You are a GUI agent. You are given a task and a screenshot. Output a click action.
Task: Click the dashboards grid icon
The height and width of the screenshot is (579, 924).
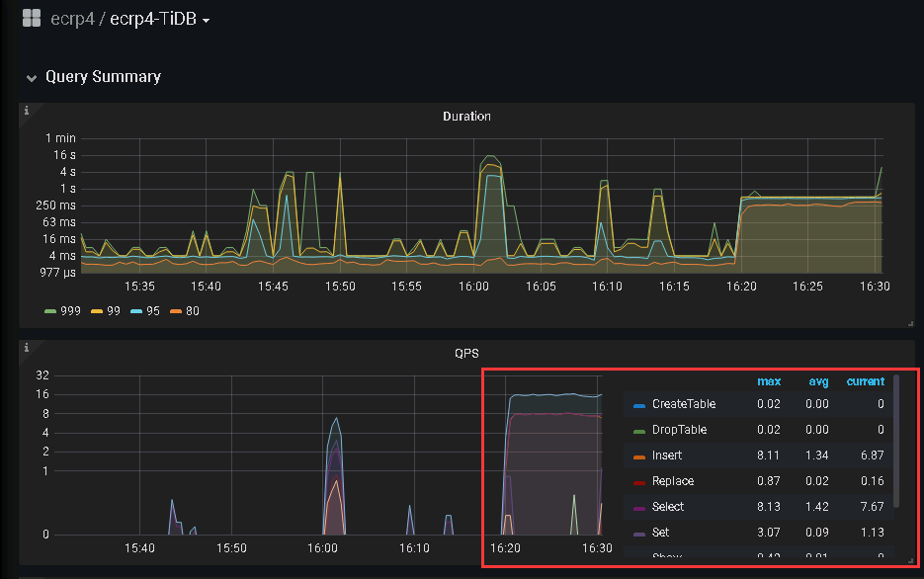(32, 19)
